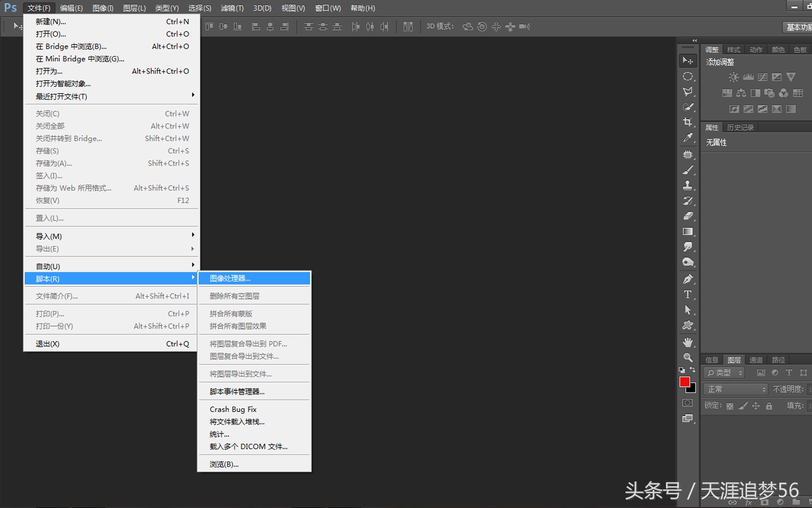
Task: Open the 基本功能 workspace switcher
Action: coord(797,27)
